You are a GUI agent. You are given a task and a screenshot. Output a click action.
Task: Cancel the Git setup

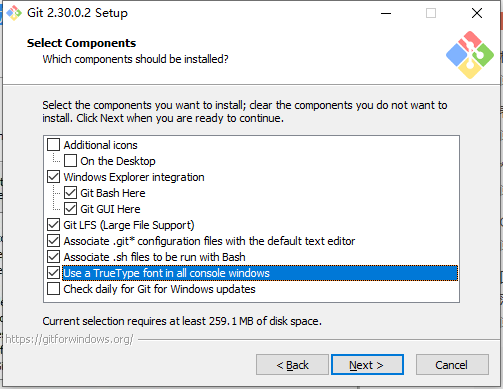pos(452,365)
